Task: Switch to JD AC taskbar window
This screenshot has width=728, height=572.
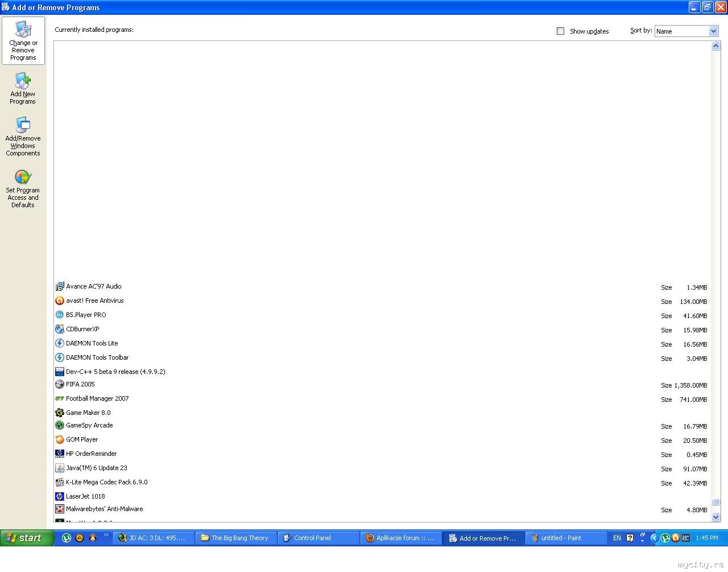Action: [x=154, y=538]
